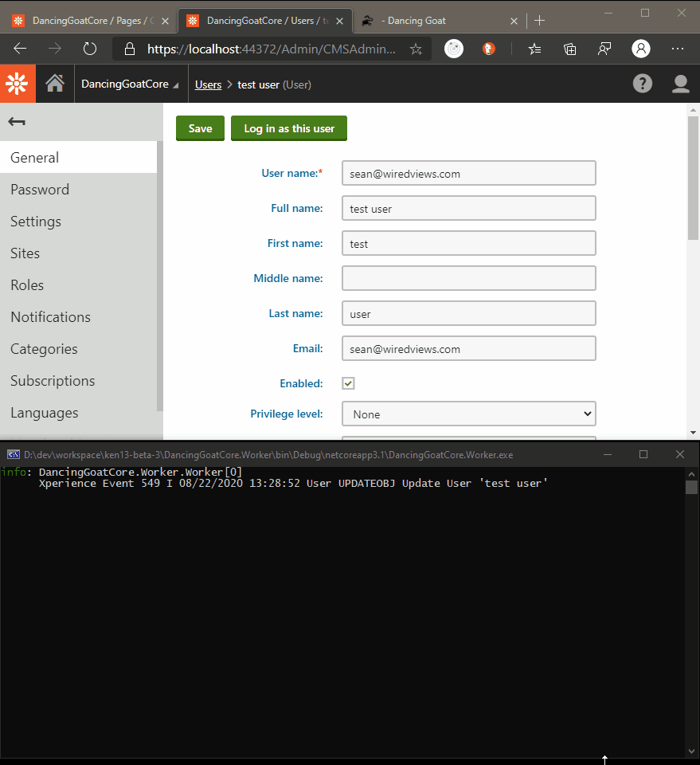Click into the Last name field

click(x=469, y=313)
